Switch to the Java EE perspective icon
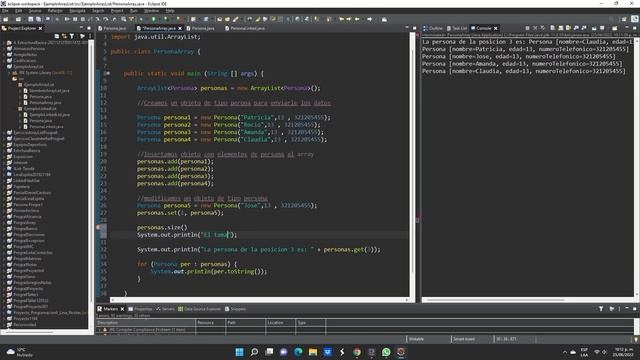 pyautogui.click(x=635, y=19)
